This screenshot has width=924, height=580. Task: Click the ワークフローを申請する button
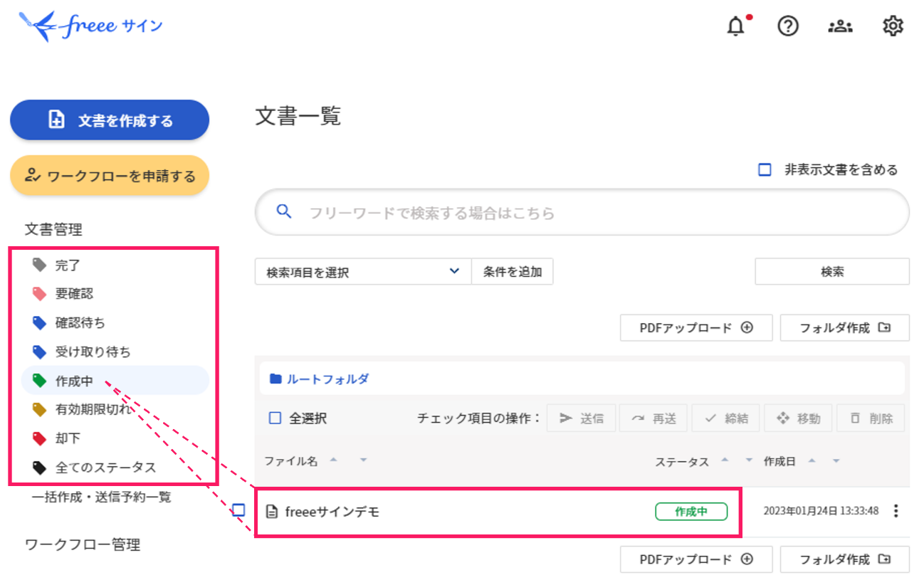pos(110,175)
